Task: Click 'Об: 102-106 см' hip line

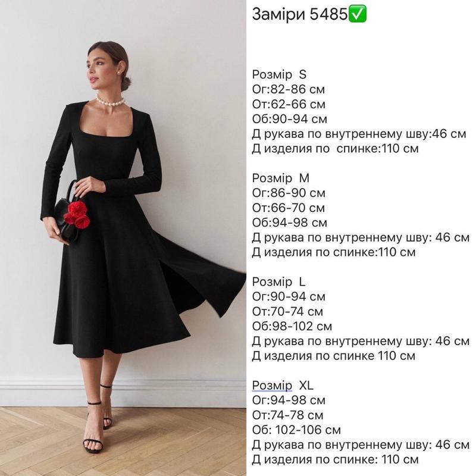Action: 296,430
